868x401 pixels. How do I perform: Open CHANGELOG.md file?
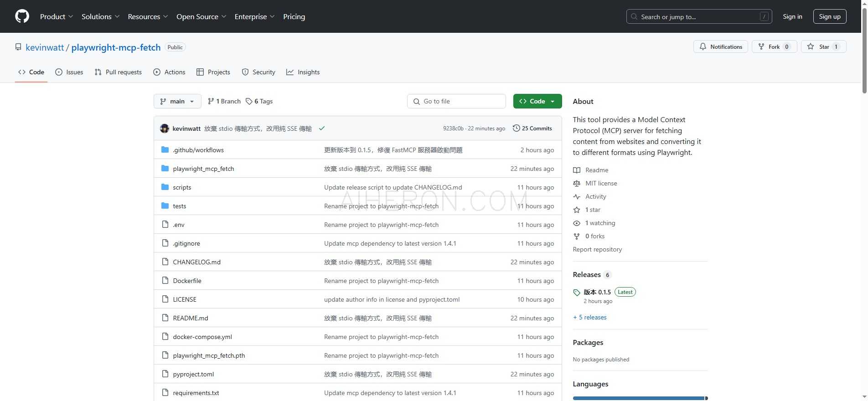(196, 262)
